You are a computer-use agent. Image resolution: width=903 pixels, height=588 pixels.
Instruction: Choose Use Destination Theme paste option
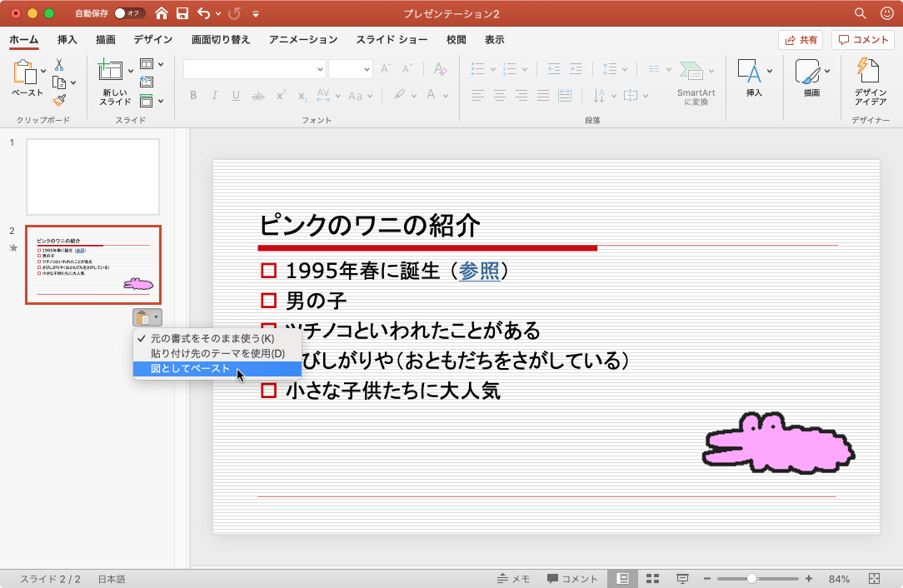pyautogui.click(x=217, y=354)
